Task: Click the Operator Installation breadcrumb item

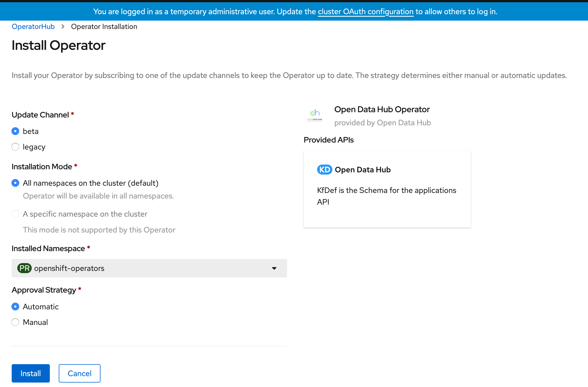Action: tap(104, 26)
